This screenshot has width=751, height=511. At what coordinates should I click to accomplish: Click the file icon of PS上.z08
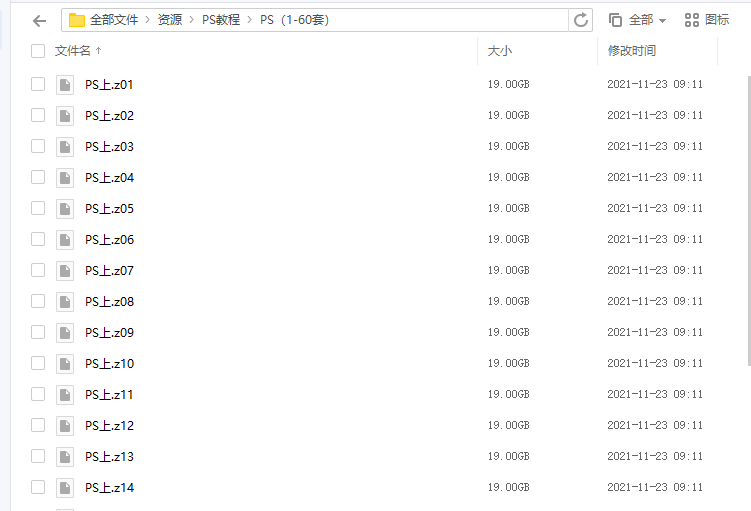65,302
